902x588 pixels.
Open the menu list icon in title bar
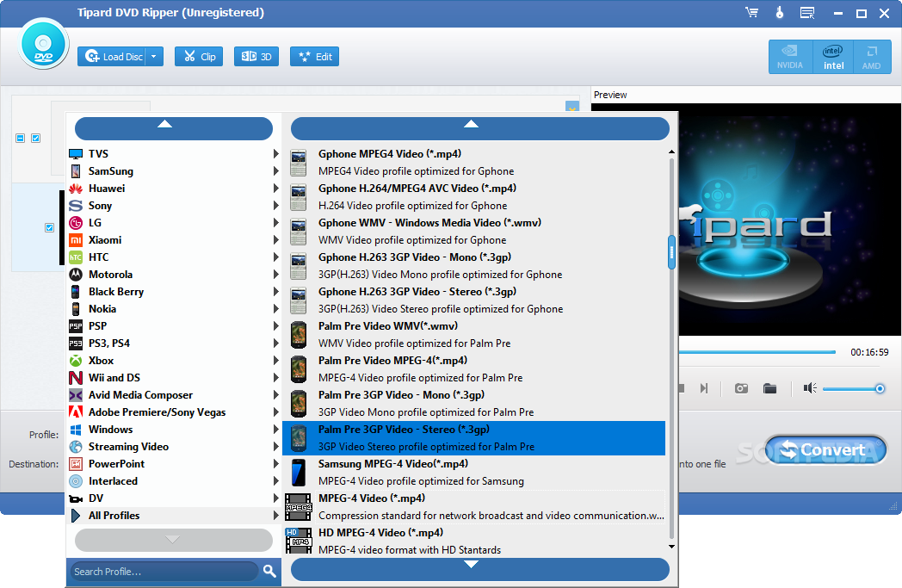coord(807,13)
